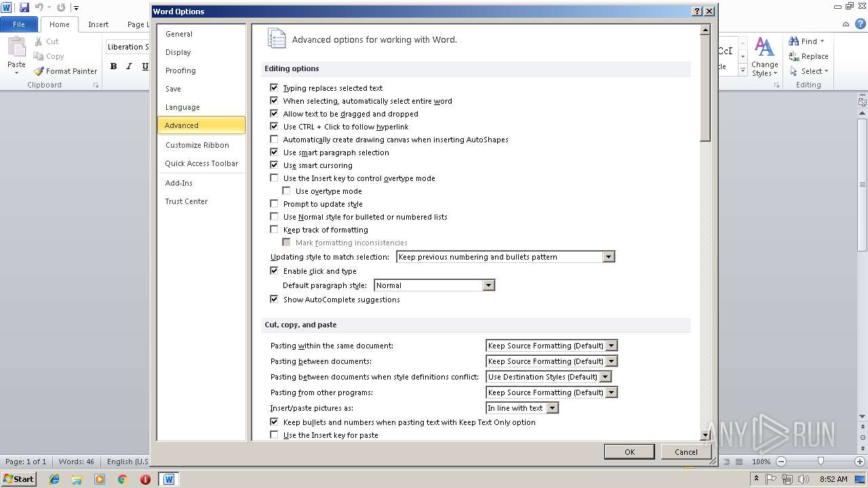This screenshot has height=488, width=868.
Task: Uncheck Typing replaces selected text
Action: click(274, 88)
